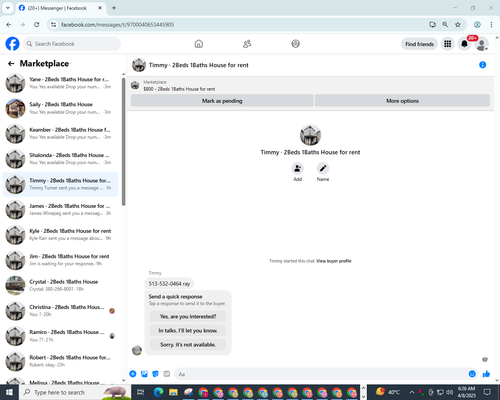Open Crystal conversation thumbnail
Screen dimensions: 500x400
coord(15,285)
